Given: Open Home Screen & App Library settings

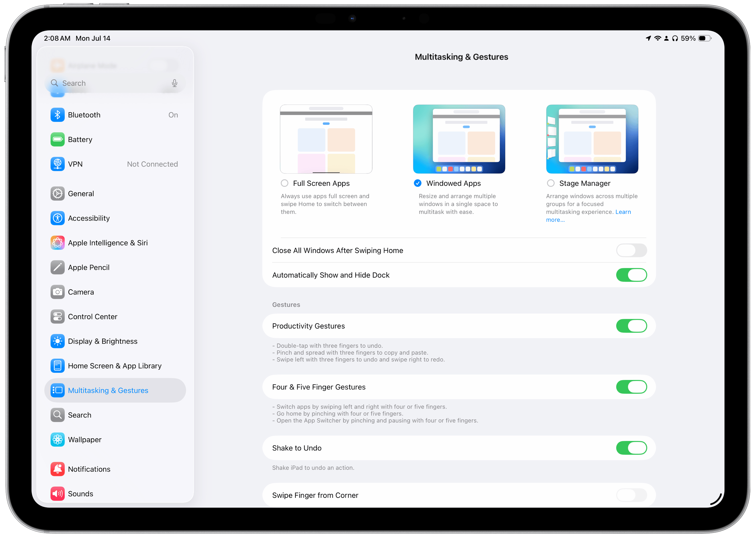Looking at the screenshot, I should pos(115,366).
